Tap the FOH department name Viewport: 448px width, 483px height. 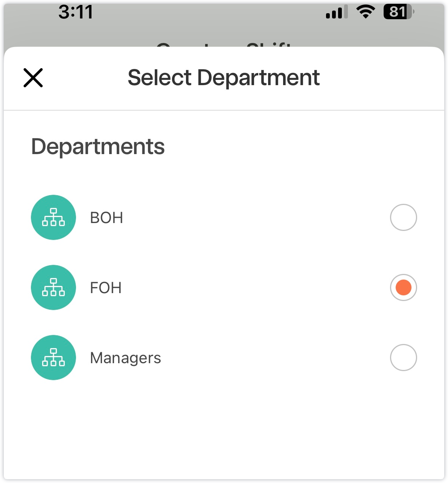[x=106, y=288]
